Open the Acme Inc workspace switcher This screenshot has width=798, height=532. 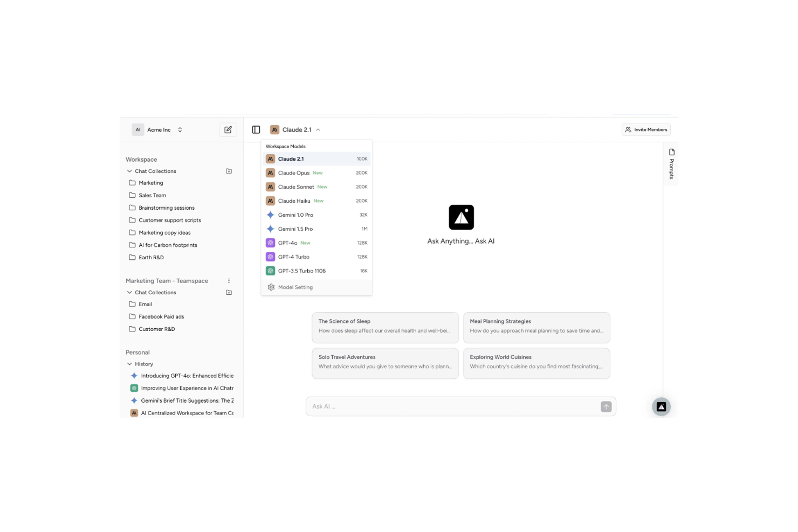[x=157, y=129]
